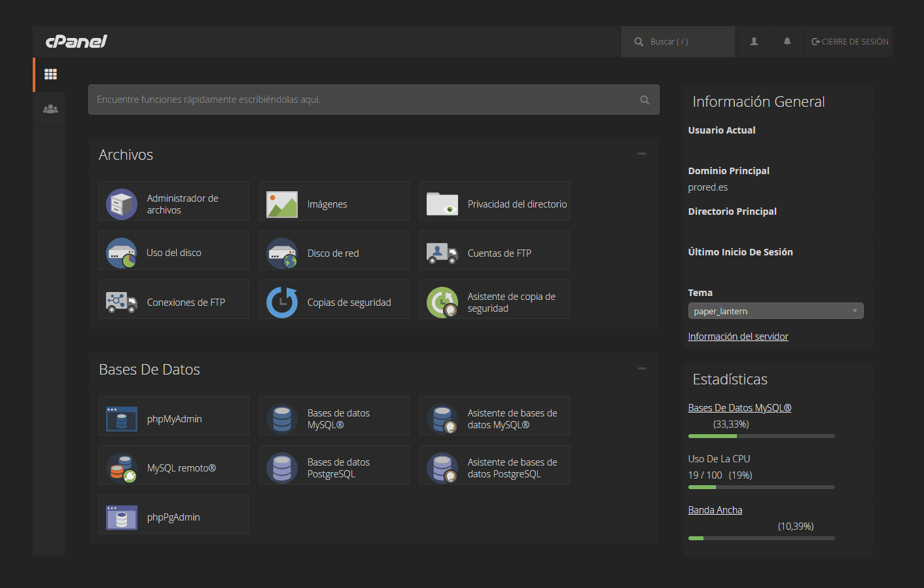
Task: Open Copias de seguridad text label
Action: tap(349, 303)
